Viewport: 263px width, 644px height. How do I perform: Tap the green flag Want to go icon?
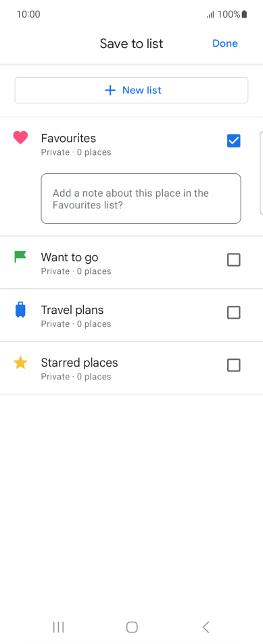(20, 256)
